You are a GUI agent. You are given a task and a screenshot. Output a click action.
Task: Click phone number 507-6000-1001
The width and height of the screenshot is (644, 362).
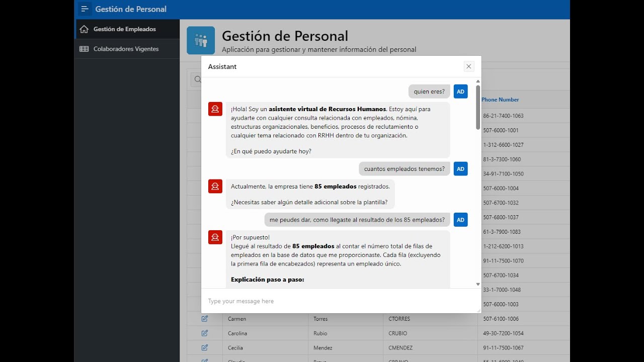[501, 130]
